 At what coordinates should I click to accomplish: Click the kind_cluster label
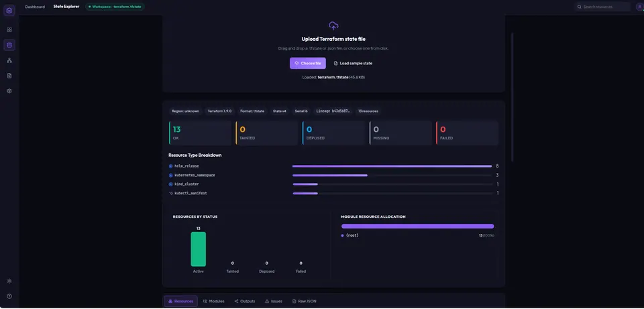tap(187, 184)
